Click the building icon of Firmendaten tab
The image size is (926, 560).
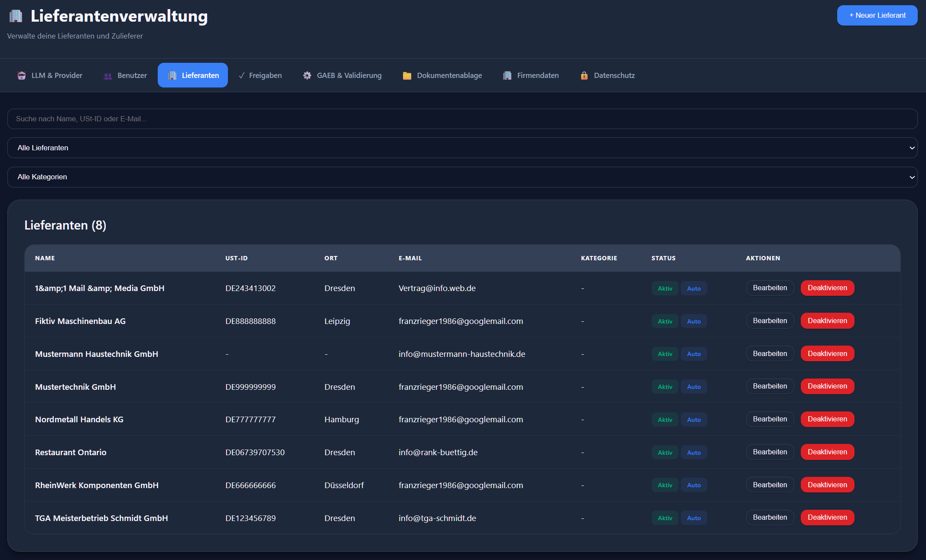click(x=507, y=75)
